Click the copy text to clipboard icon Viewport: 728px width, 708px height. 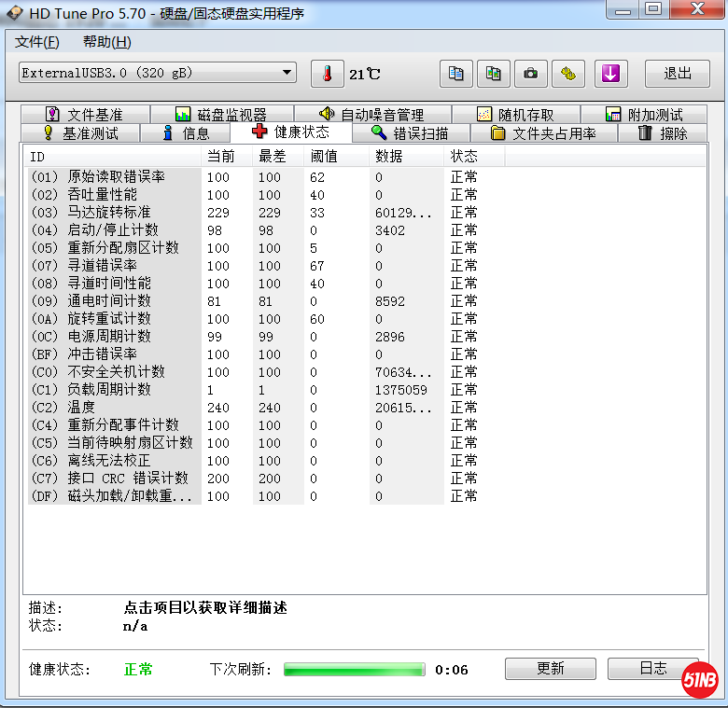[x=456, y=74]
